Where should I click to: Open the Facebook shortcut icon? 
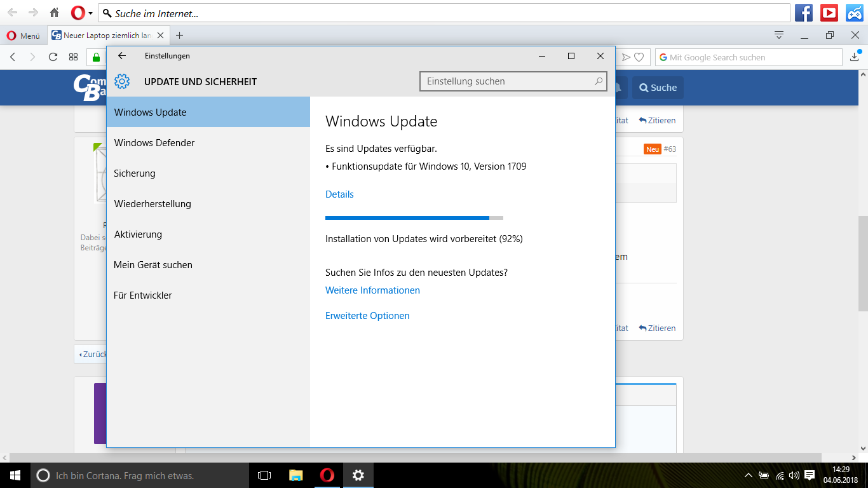pos(804,12)
